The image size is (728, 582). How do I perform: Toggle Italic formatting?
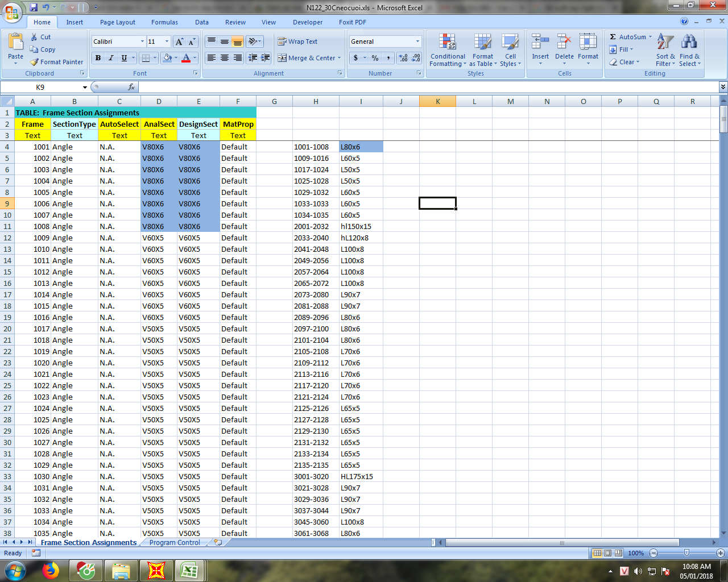click(x=111, y=58)
